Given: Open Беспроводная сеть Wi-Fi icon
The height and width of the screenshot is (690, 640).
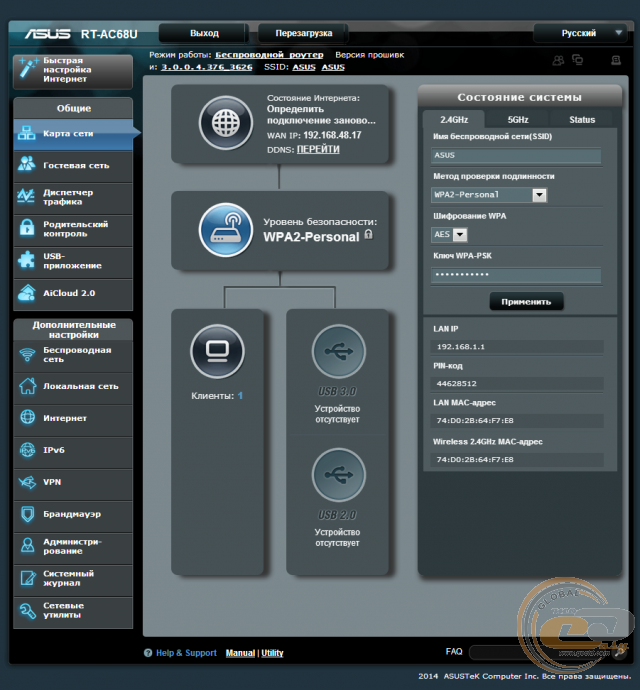Looking at the screenshot, I should click(27, 354).
